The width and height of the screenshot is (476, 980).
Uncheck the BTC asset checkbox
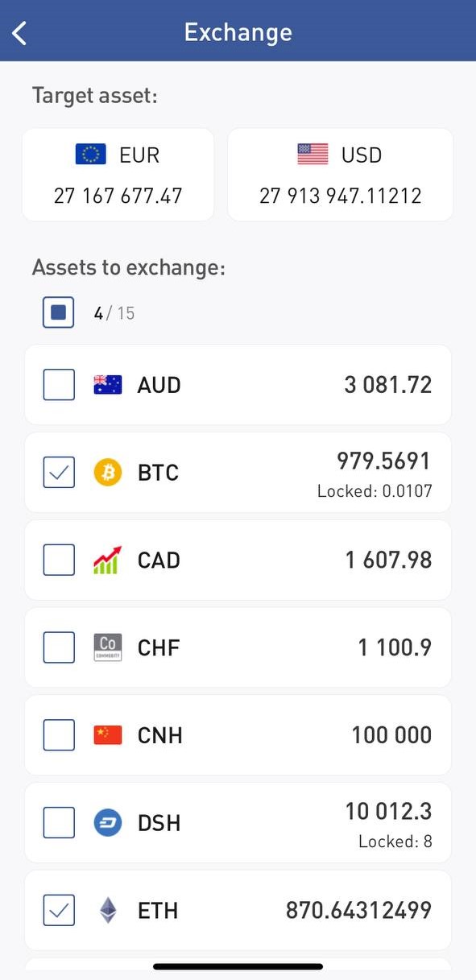[59, 472]
